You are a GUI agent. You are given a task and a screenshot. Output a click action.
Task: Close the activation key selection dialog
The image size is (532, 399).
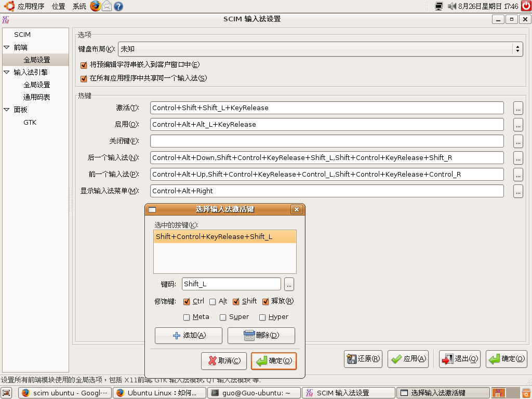(296, 209)
